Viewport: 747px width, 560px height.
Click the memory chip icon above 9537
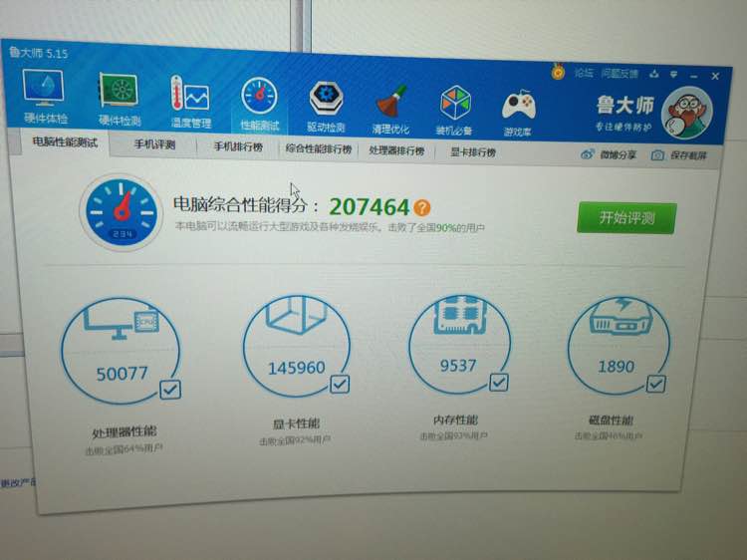[x=459, y=315]
